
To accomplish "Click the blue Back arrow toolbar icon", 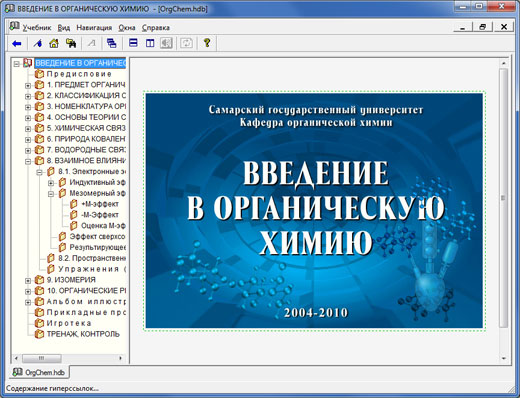I will [17, 43].
